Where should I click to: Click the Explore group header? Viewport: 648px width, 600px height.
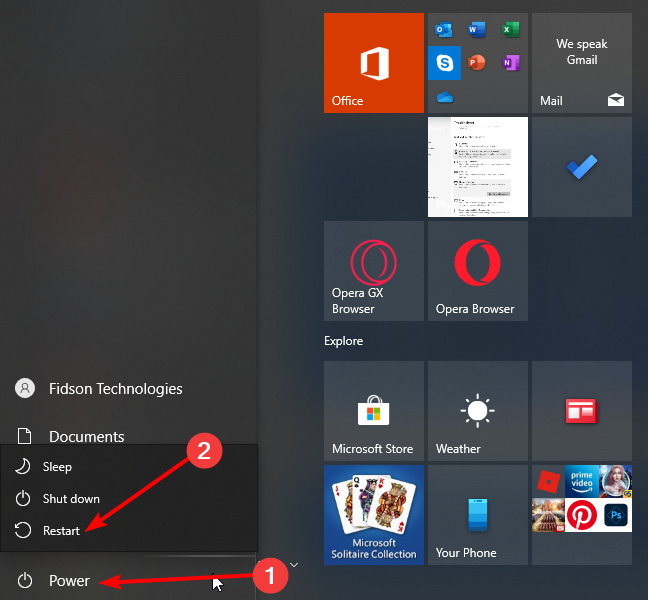pos(343,341)
